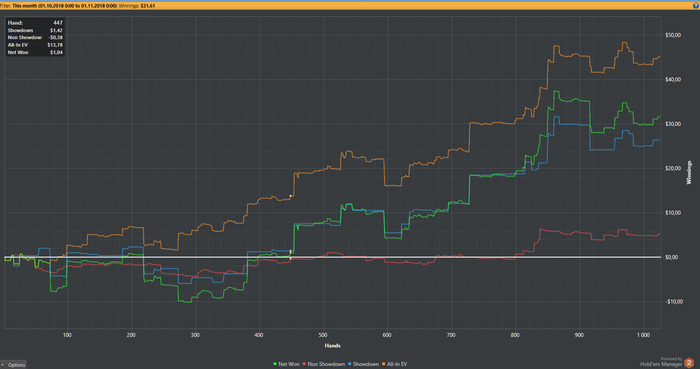
Task: Click the orange All-In EV legend swatch
Action: pyautogui.click(x=383, y=364)
